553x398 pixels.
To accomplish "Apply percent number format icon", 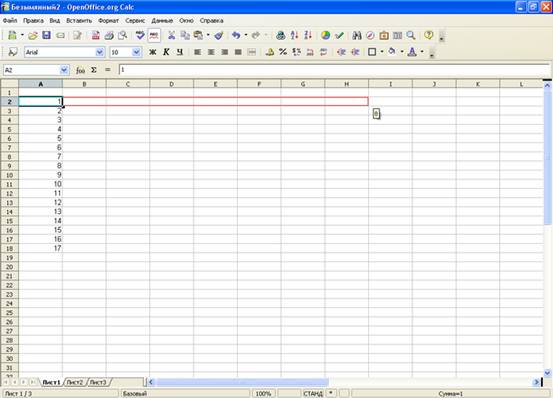I will pos(283,52).
